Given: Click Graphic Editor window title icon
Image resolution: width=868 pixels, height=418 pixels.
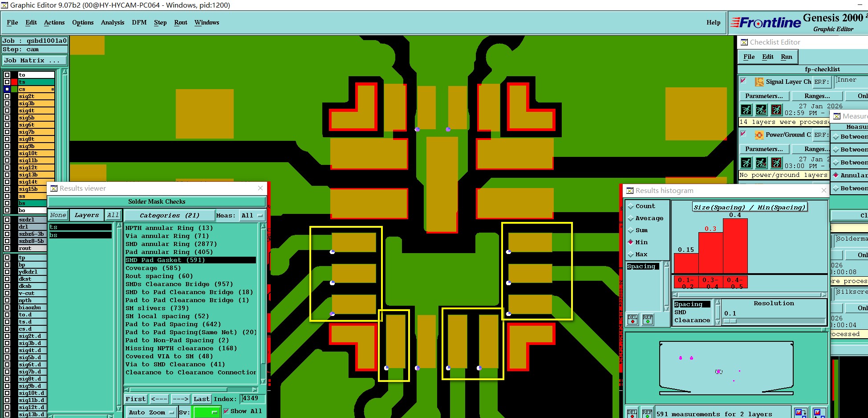Looking at the screenshot, I should coord(4,5).
